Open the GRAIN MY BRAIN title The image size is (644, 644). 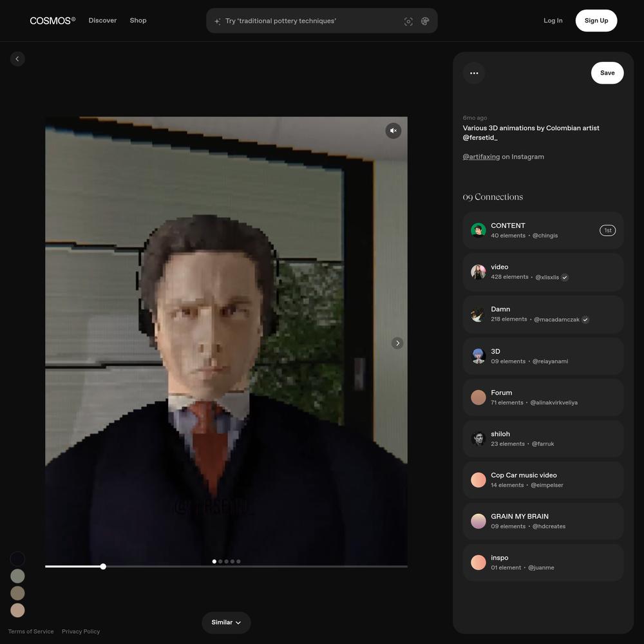520,516
